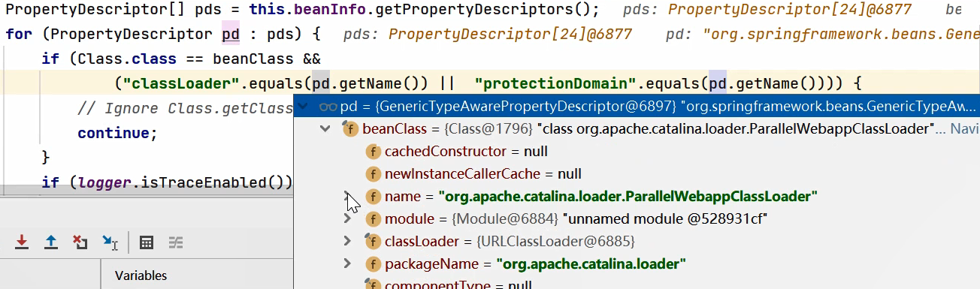980x289 pixels.
Task: Open Evaluate Expression calculator icon
Action: click(147, 242)
